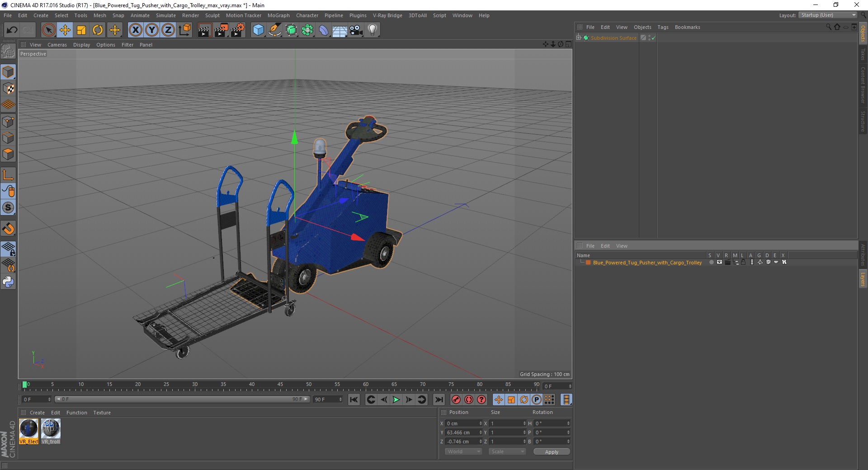This screenshot has width=868, height=470.
Task: Open the MoGraph array generators icon
Action: click(307, 30)
